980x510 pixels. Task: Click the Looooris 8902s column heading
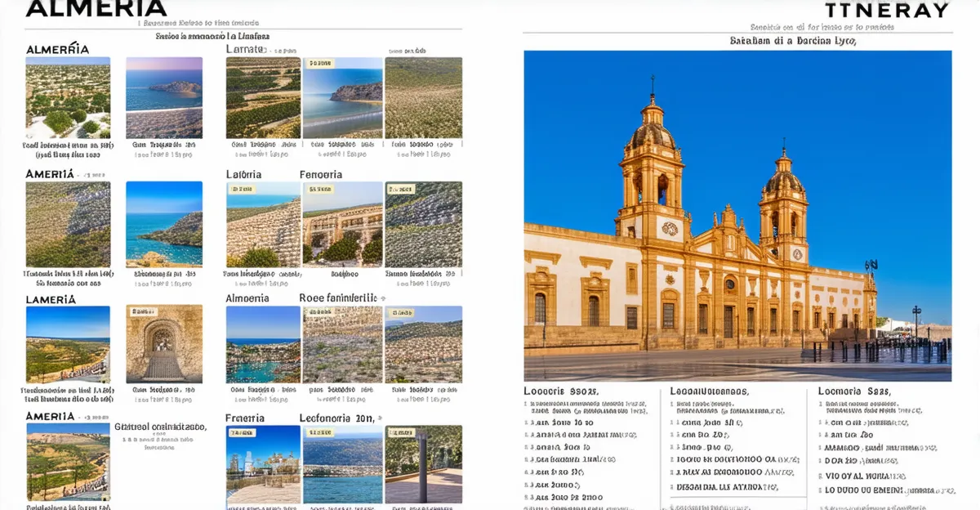(561, 391)
